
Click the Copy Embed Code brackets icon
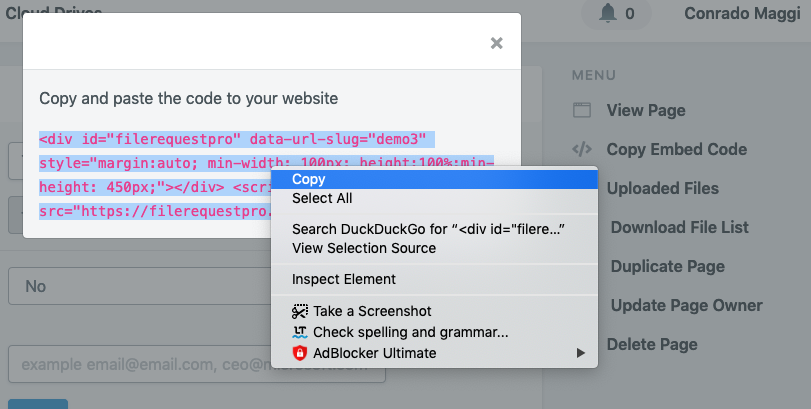coord(582,149)
